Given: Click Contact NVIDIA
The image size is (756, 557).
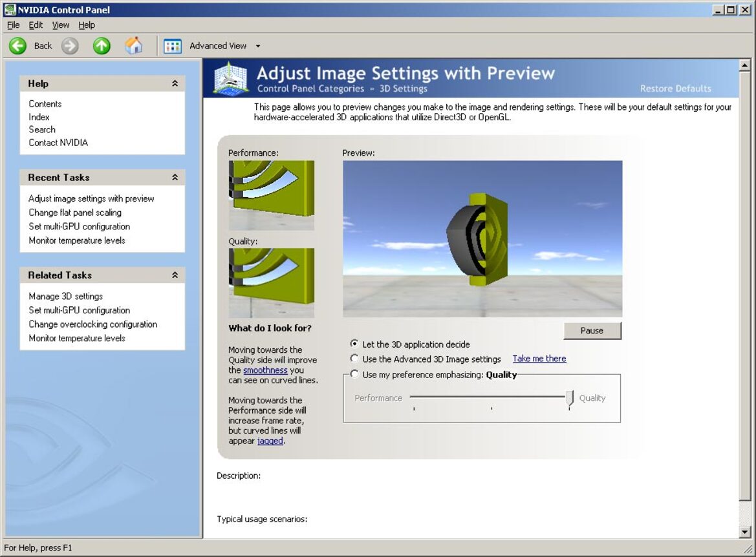Looking at the screenshot, I should tap(58, 142).
